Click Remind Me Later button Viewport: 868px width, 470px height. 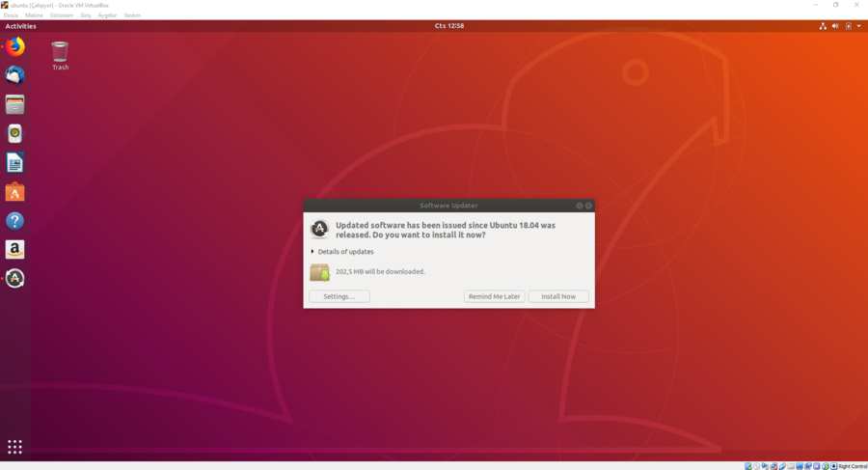click(494, 296)
